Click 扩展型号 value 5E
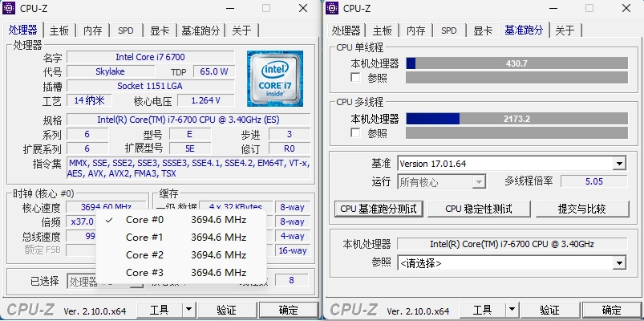The height and width of the screenshot is (321, 644). (190, 148)
